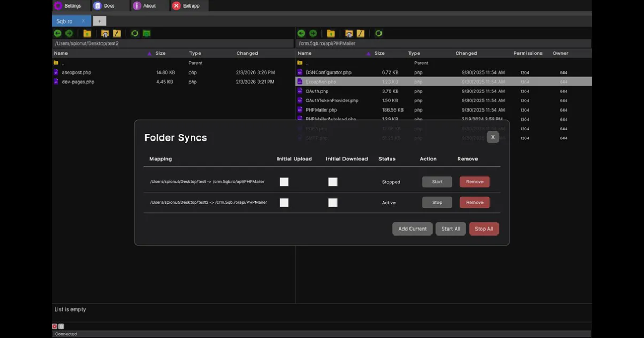Viewport: 644px width, 338px height.
Task: Click the remote pane root folder icon
Action: (361, 33)
